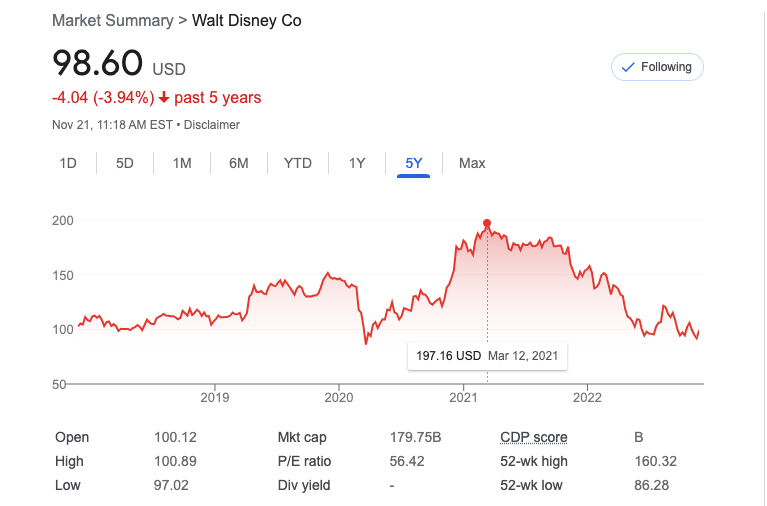Click the Mkt cap label
This screenshot has height=506, width=767.
[x=303, y=437]
